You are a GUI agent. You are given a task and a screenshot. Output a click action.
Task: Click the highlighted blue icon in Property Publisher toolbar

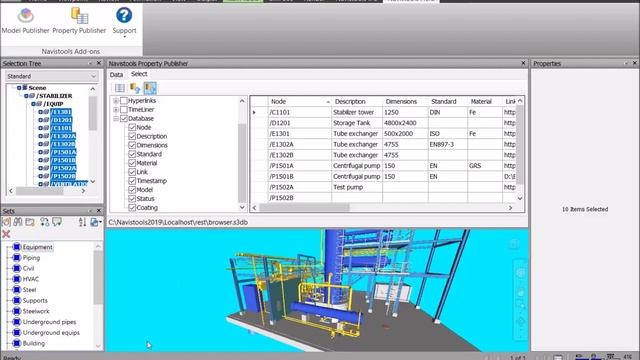[150, 88]
